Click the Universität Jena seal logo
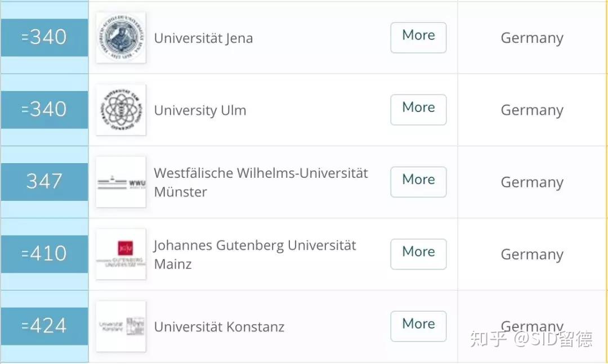This screenshot has width=608, height=364. (x=120, y=38)
